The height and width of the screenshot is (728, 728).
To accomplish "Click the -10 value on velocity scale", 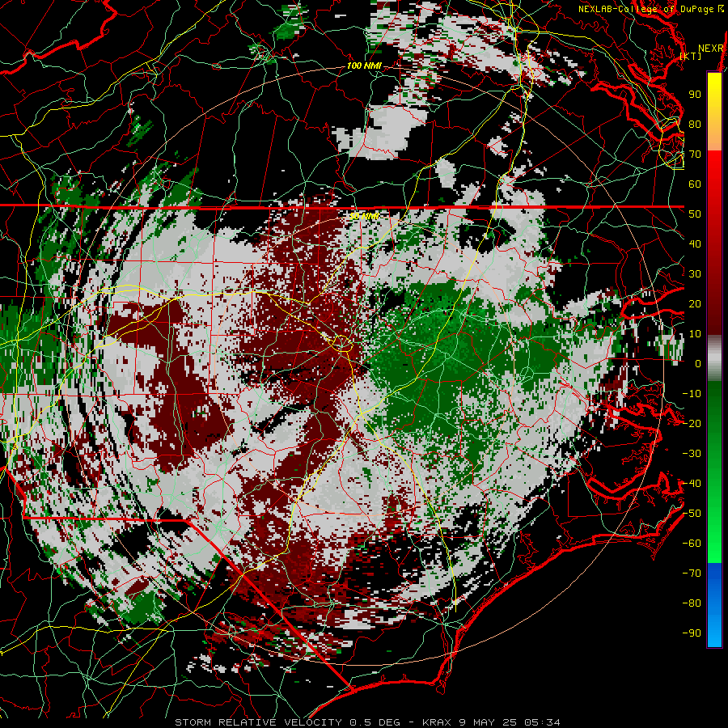I will click(x=692, y=394).
